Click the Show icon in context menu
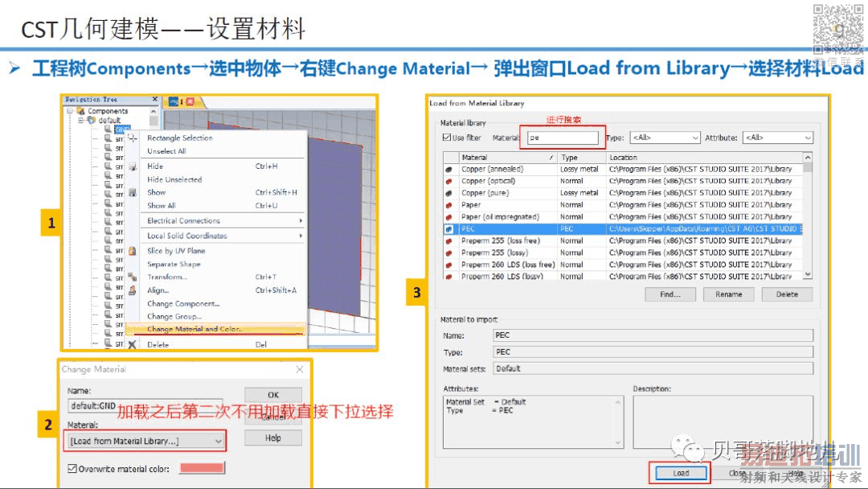This screenshot has height=489, width=868. [x=133, y=192]
